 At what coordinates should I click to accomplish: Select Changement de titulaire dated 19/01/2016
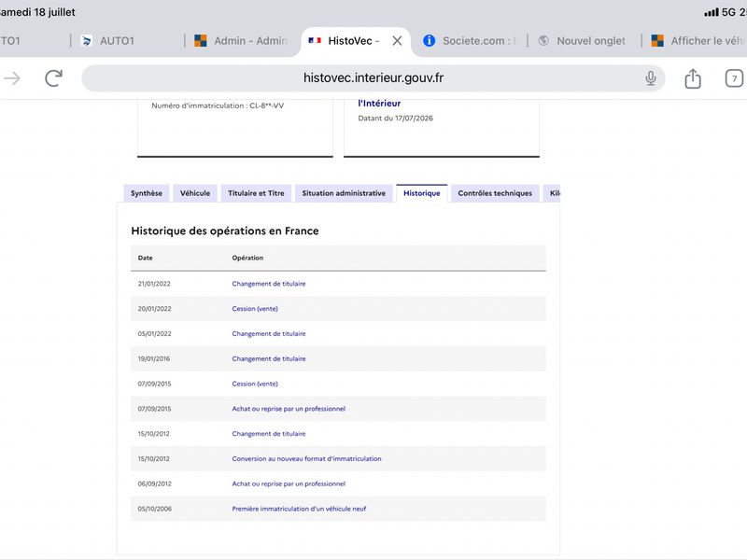[269, 358]
